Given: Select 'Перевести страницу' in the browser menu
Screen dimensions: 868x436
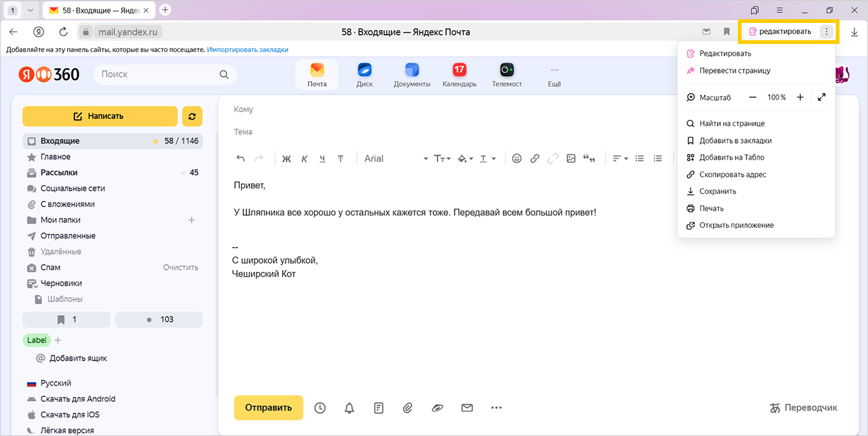Looking at the screenshot, I should (x=735, y=71).
